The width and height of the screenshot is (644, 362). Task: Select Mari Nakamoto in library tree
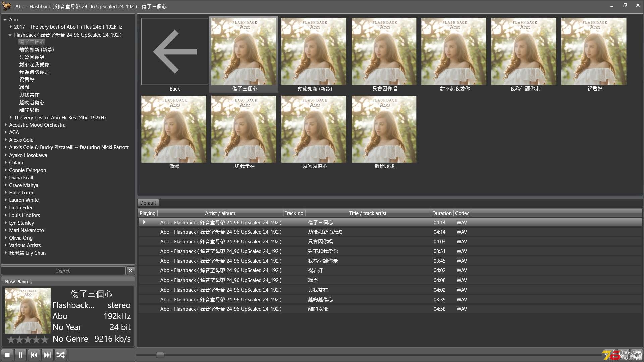pos(26,230)
